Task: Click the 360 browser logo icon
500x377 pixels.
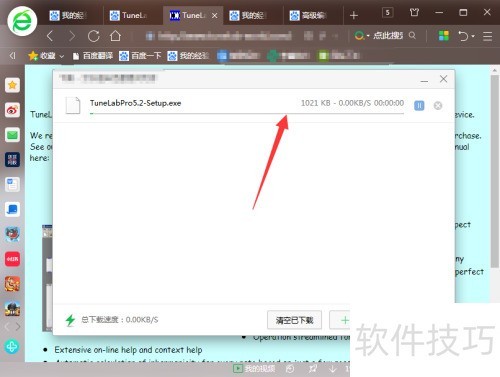Action: pos(22,21)
